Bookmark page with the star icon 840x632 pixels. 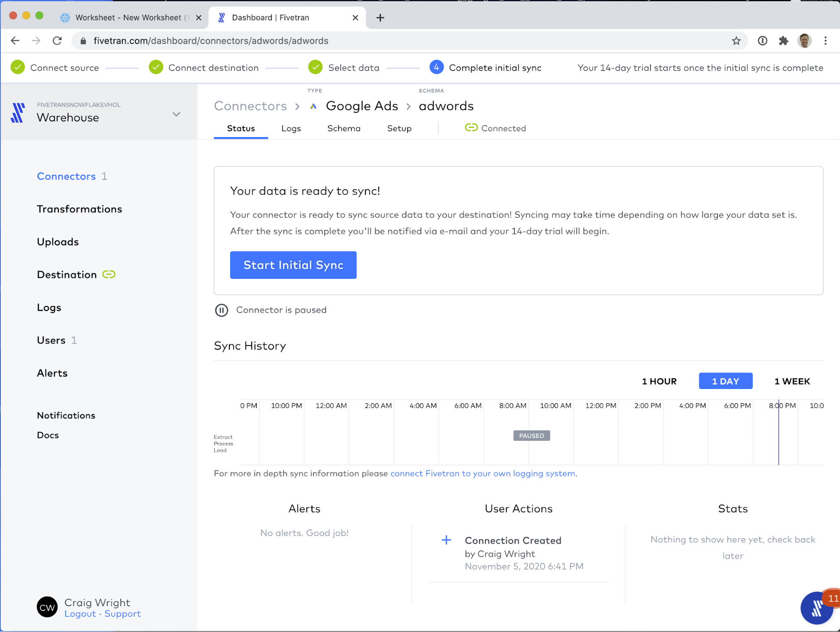[736, 41]
